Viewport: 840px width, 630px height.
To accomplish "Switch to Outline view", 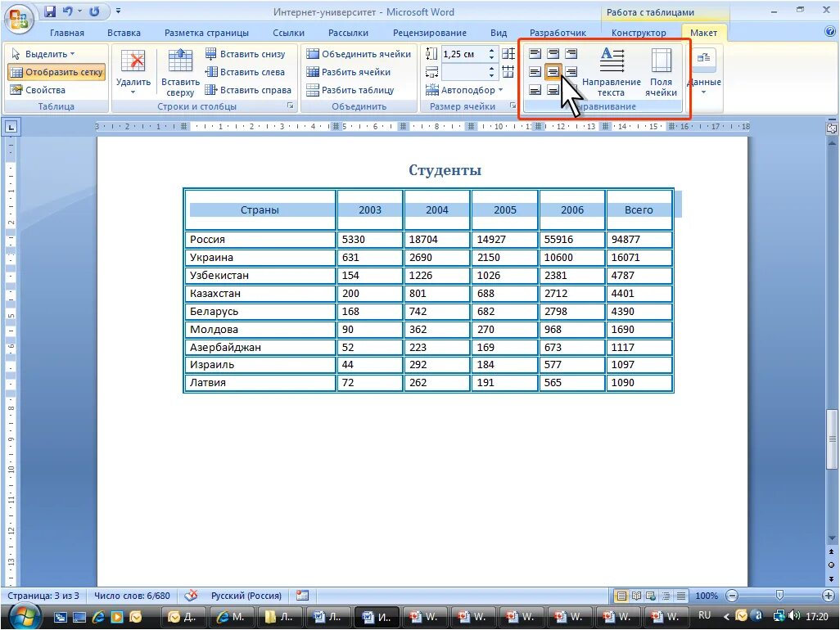I will coord(666,596).
